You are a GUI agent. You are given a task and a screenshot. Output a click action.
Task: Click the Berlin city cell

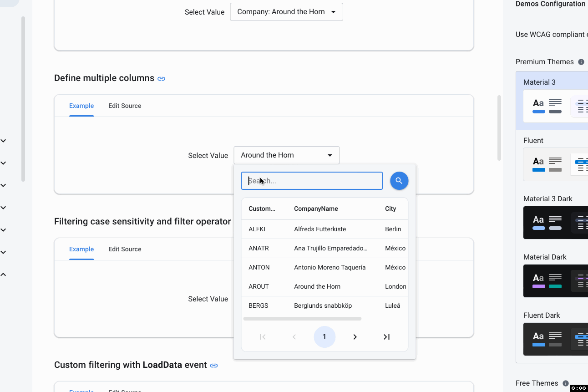(393, 229)
